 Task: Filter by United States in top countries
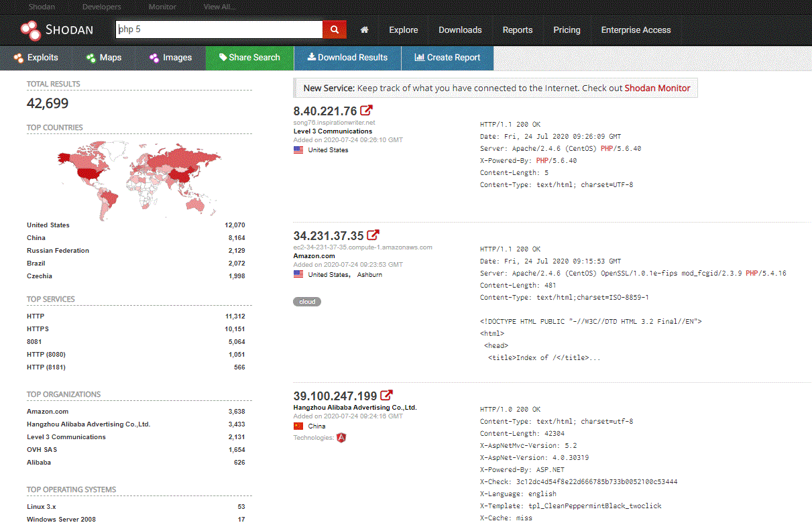click(48, 225)
